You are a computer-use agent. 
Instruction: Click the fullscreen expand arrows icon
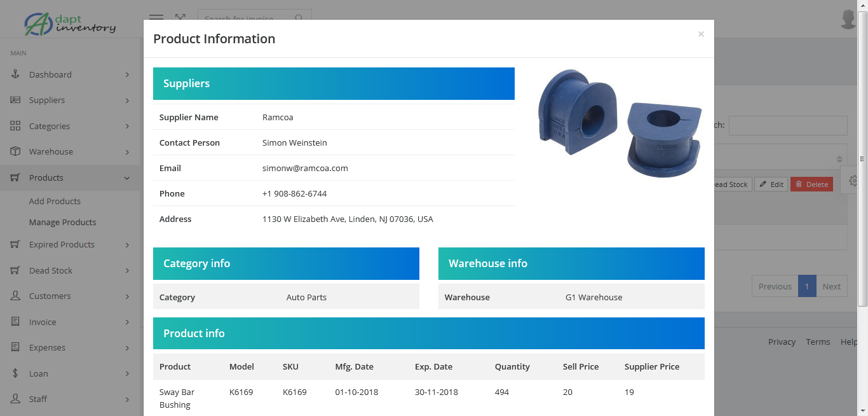[180, 18]
